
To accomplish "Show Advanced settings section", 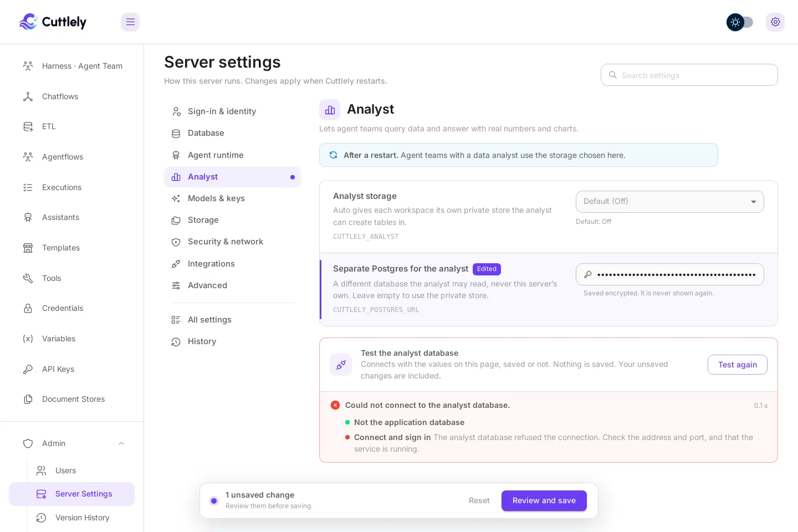I will [x=233, y=285].
